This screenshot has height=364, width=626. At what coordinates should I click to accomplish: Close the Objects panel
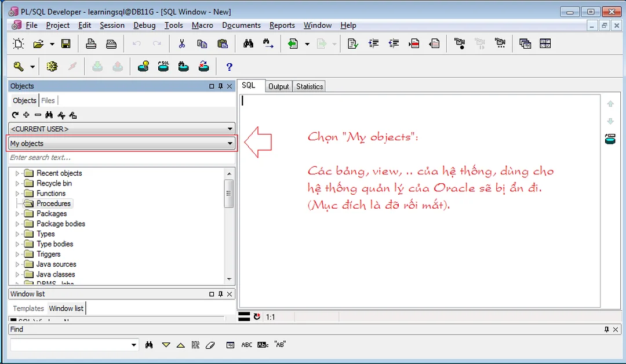pos(230,86)
